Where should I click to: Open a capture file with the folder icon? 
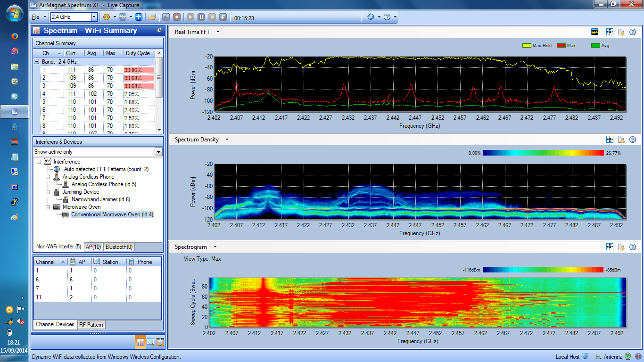tap(152, 17)
